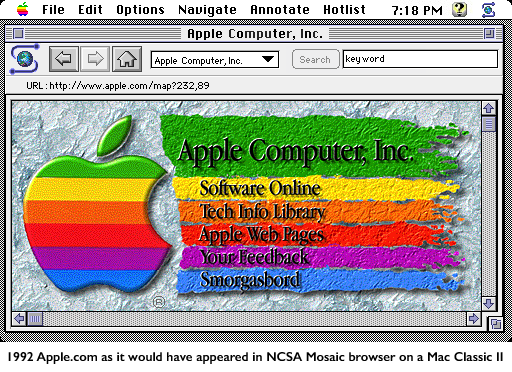This screenshot has width=512, height=372.
Task: Click the horizontal scrollbar thumb
Action: point(35,319)
